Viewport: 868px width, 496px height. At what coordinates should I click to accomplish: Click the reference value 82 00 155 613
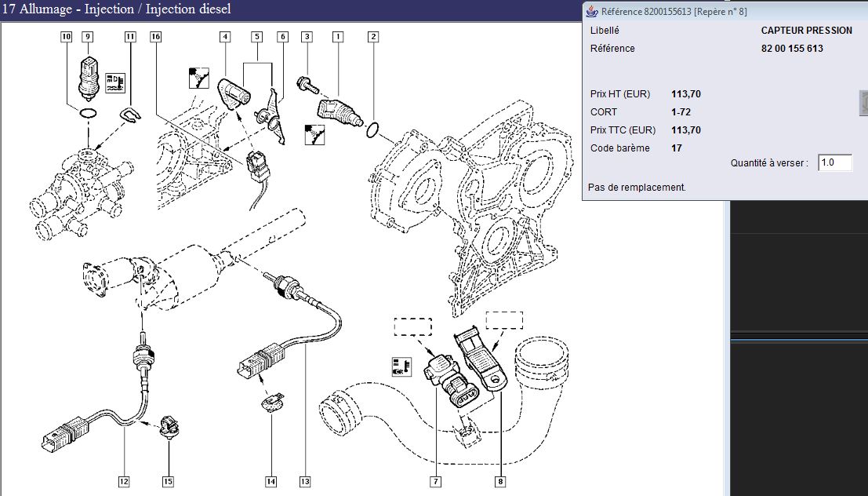click(792, 48)
